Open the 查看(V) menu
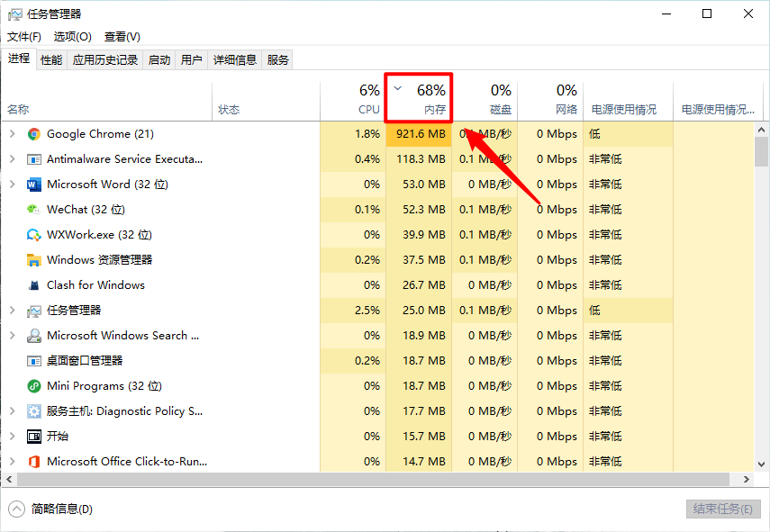The image size is (770, 532). pos(122,37)
